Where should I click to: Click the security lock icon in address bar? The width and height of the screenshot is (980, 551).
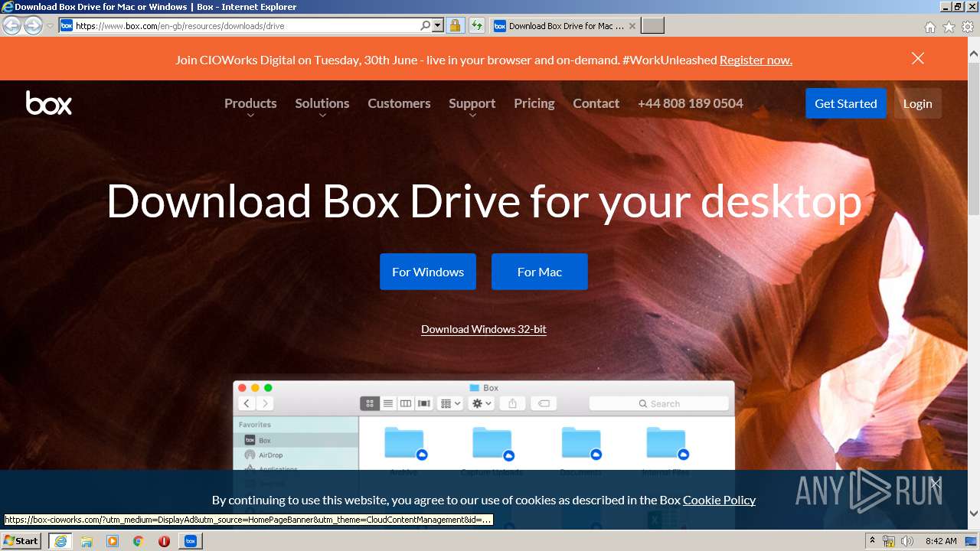(x=455, y=25)
